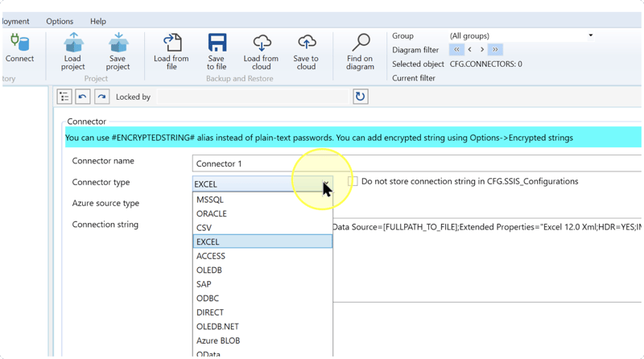This screenshot has height=359, width=644.
Task: Open Load project
Action: coord(73,52)
